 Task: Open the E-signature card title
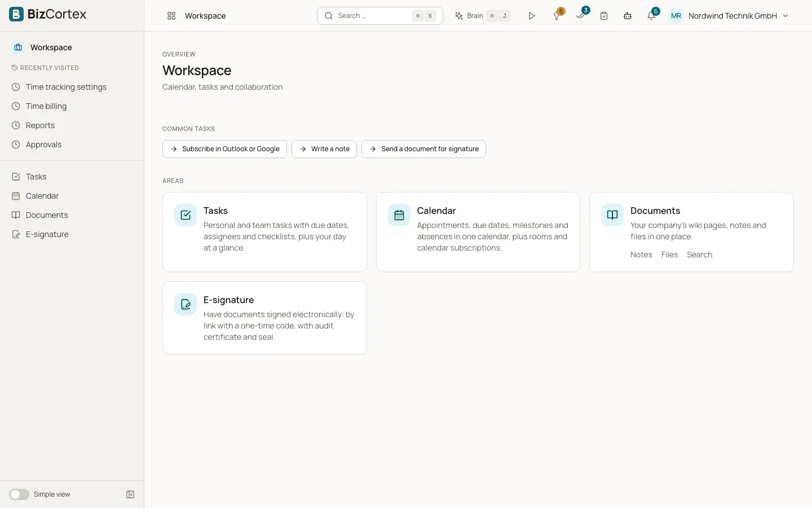[228, 300]
